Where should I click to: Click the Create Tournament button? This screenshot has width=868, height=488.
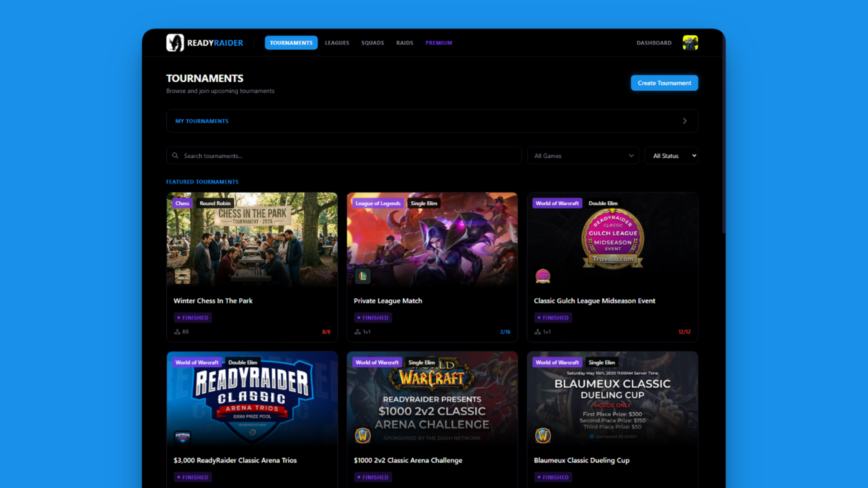[x=664, y=83]
